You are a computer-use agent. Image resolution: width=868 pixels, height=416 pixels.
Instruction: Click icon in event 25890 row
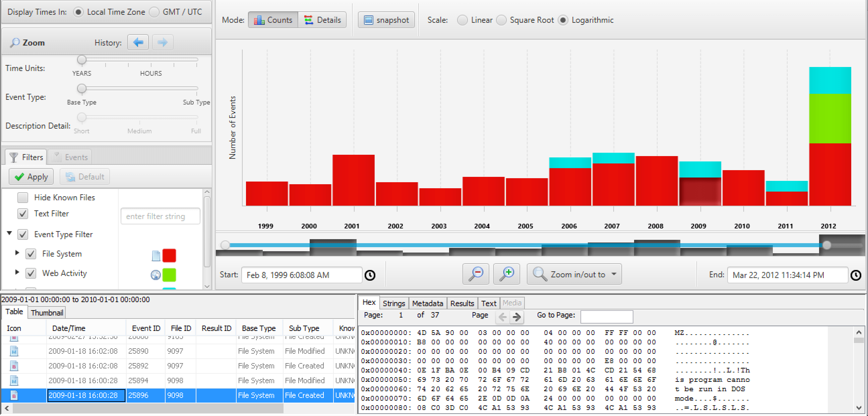(x=14, y=351)
